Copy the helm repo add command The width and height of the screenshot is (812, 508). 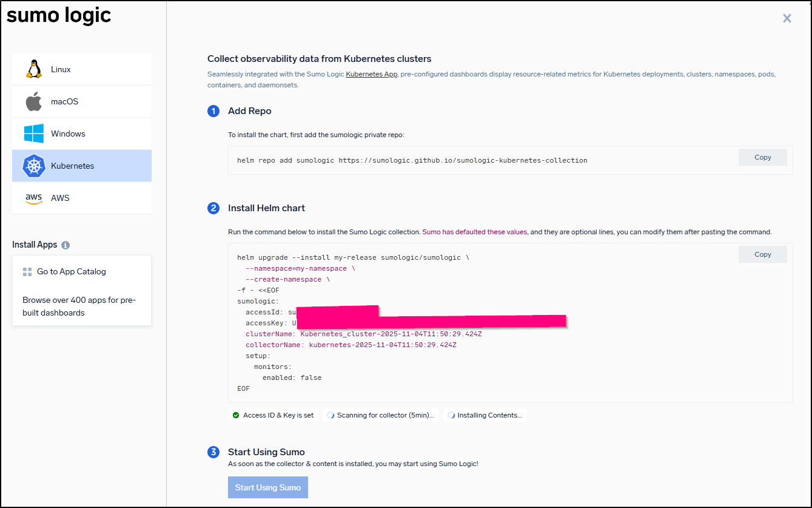[762, 157]
